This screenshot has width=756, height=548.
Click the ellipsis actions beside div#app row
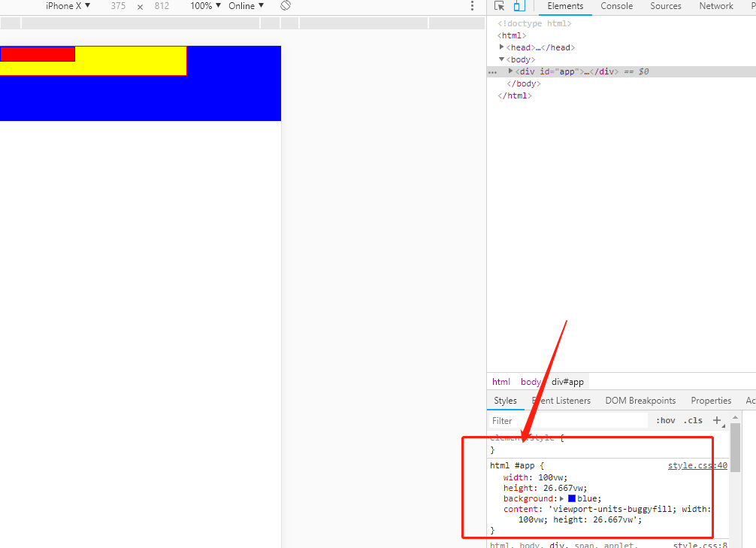(x=492, y=72)
